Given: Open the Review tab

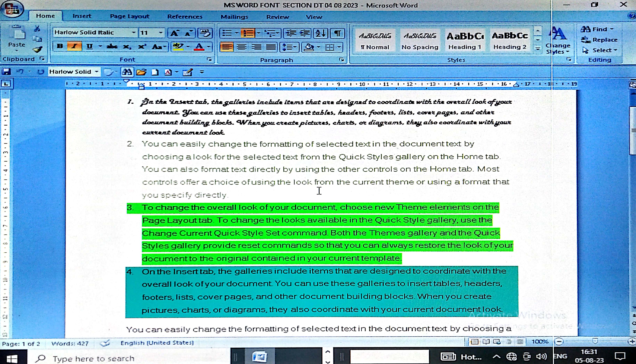Looking at the screenshot, I should [277, 17].
